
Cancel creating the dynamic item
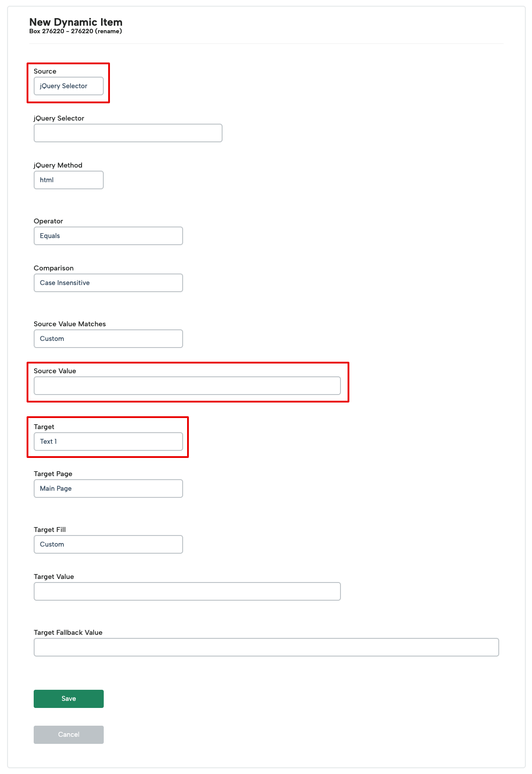coord(69,735)
